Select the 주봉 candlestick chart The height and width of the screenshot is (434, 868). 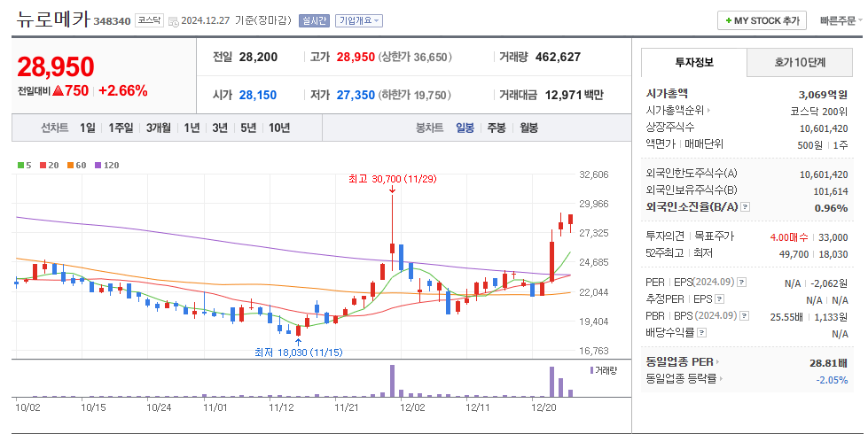[x=497, y=128]
